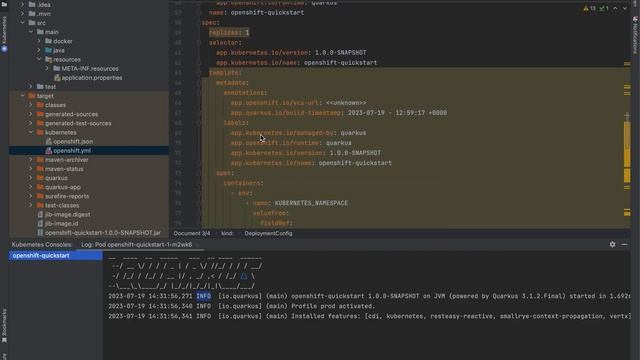Screen dimensions: 640x360
Task: Click the .idea folder icon
Action: (32, 4)
